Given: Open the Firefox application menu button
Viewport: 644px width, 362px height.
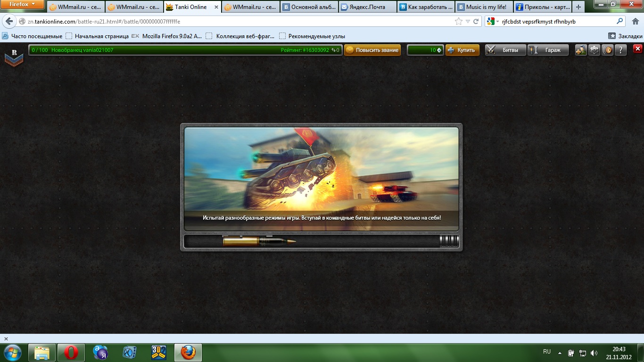Looking at the screenshot, I should [x=23, y=4].
